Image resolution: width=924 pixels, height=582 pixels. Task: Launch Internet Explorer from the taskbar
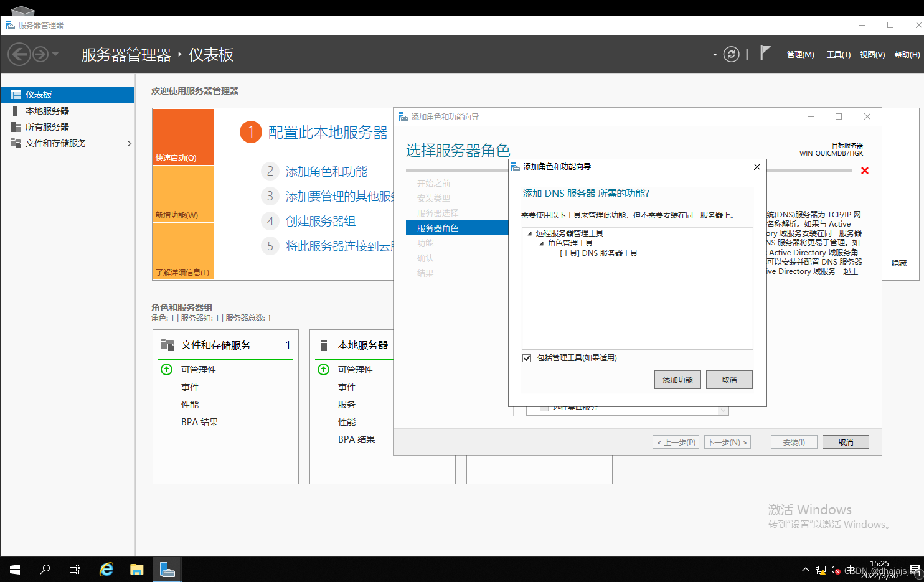106,570
